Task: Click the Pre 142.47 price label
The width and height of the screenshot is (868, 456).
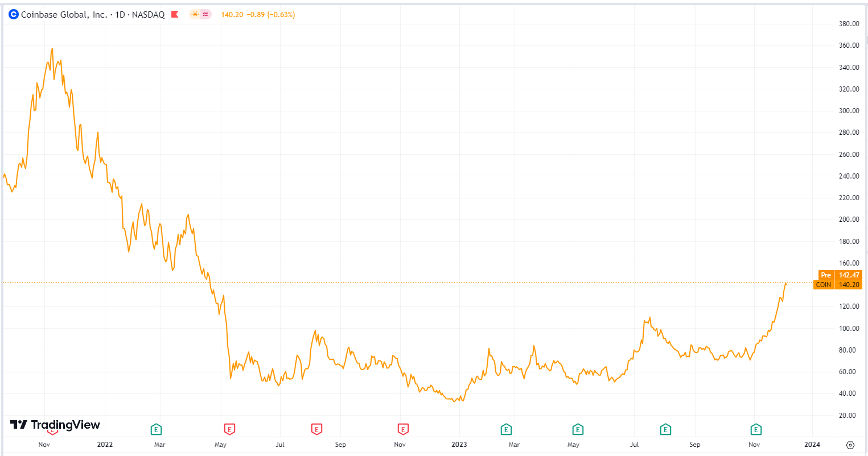Action: (840, 275)
